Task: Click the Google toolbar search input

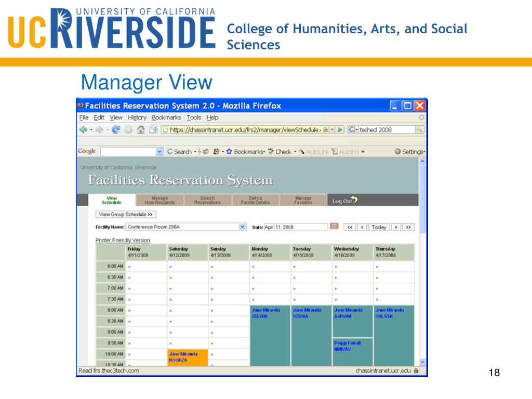Action: [x=128, y=152]
